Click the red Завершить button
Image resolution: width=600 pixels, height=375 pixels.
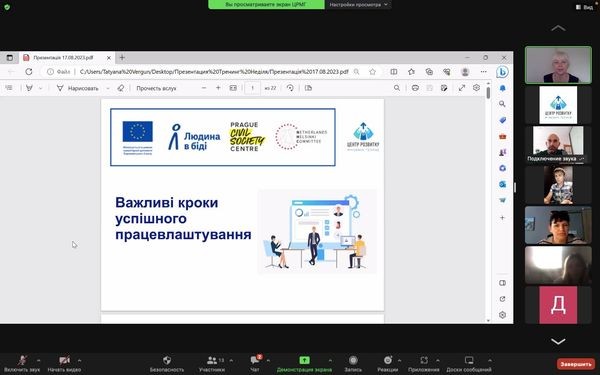point(576,364)
